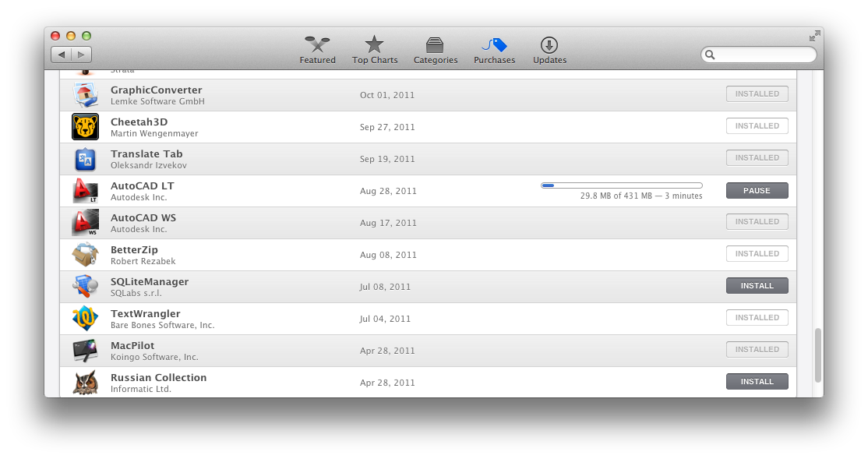The image size is (868, 459).
Task: Click the AutoCAD LT download progress bar
Action: 622,185
